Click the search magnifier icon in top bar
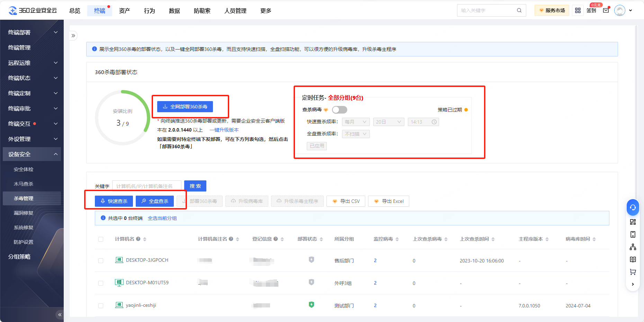Screen dimensions: 644x322 [x=519, y=10]
